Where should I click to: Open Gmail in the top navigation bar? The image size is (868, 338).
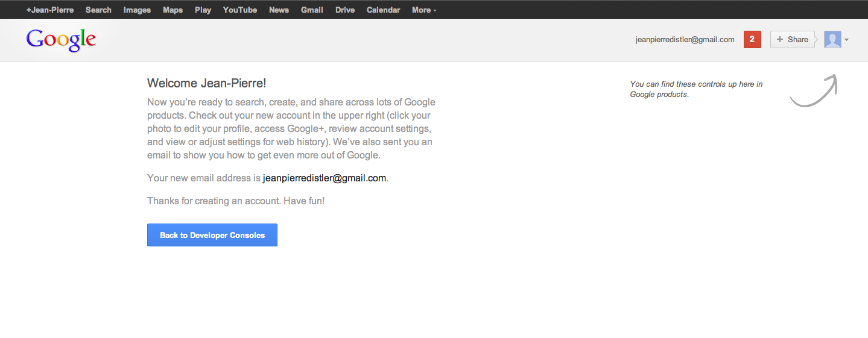click(312, 10)
